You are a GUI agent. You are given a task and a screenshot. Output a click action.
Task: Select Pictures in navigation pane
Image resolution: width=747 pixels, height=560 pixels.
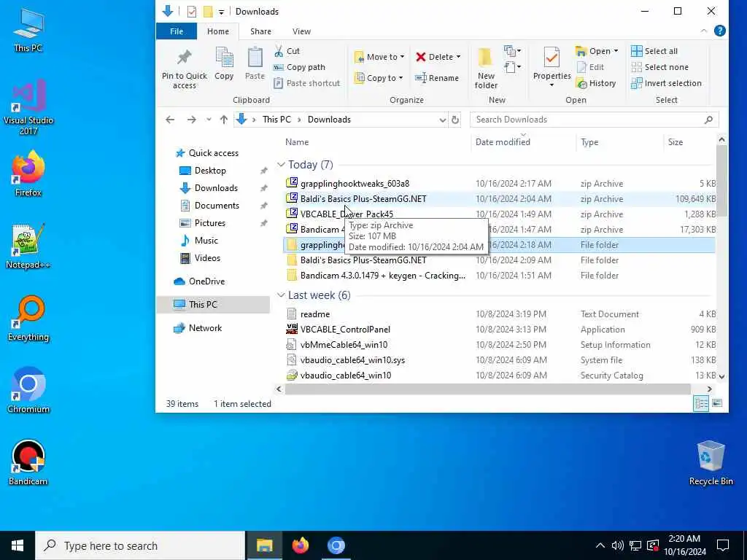[209, 223]
